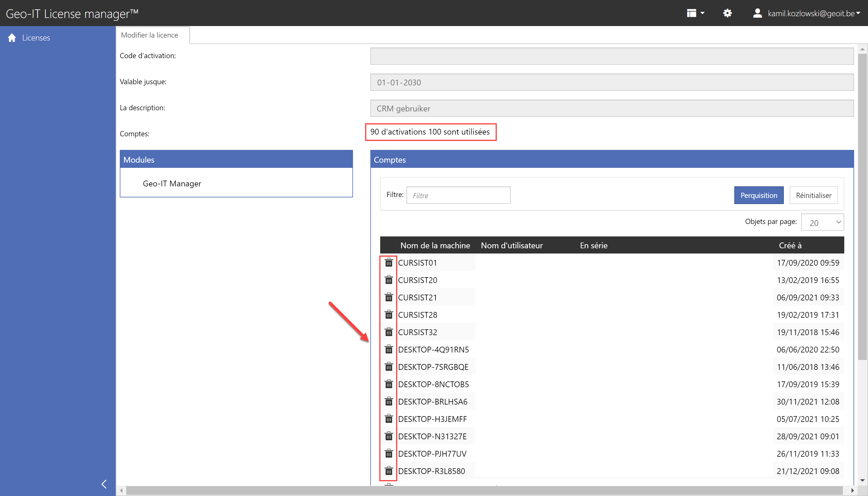Click the Réinitialiser button
This screenshot has width=868, height=496.
click(x=813, y=195)
